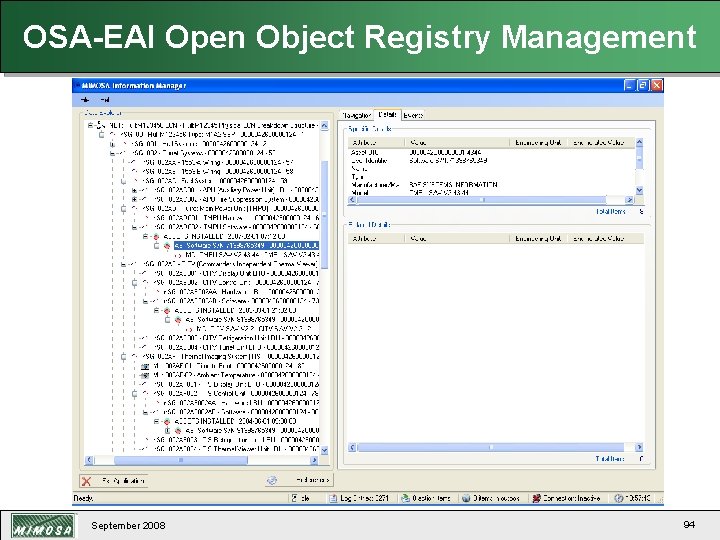Click the left arrow of the tree's horizontal scrollbar
Viewport: 720px width, 540px height.
tap(90, 460)
